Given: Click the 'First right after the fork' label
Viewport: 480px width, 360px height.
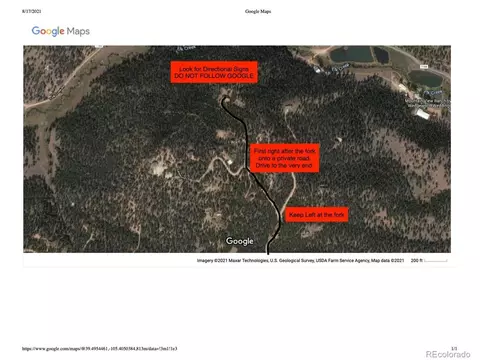Looking at the screenshot, I should coord(284,158).
